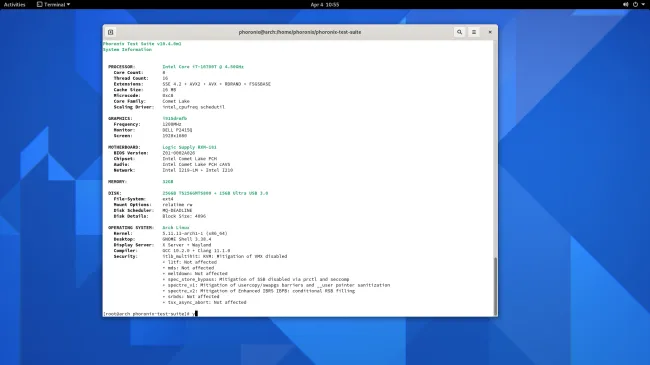The height and width of the screenshot is (365, 650).
Task: Click the terminal window title text
Action: pos(300,32)
